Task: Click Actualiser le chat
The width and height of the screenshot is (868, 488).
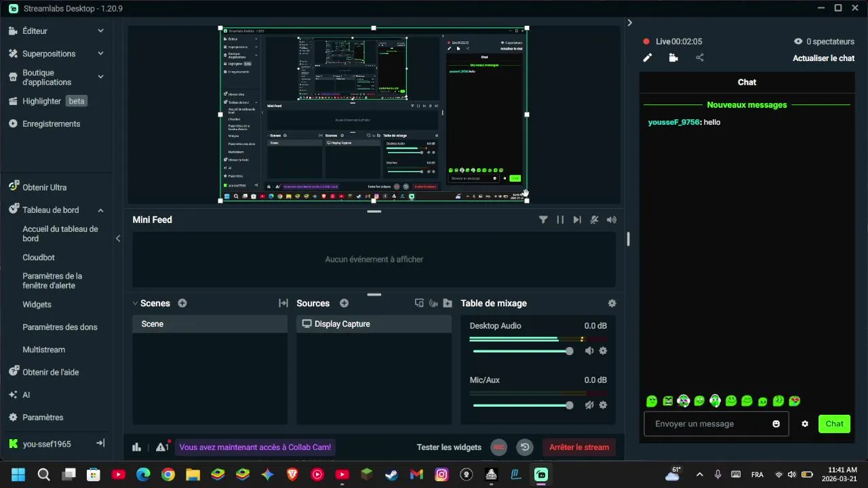Action: [x=823, y=58]
